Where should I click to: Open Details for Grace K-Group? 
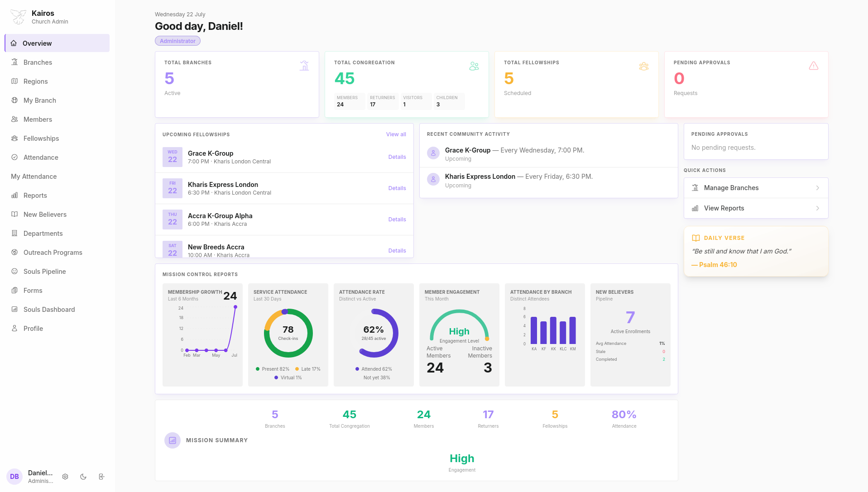(397, 157)
